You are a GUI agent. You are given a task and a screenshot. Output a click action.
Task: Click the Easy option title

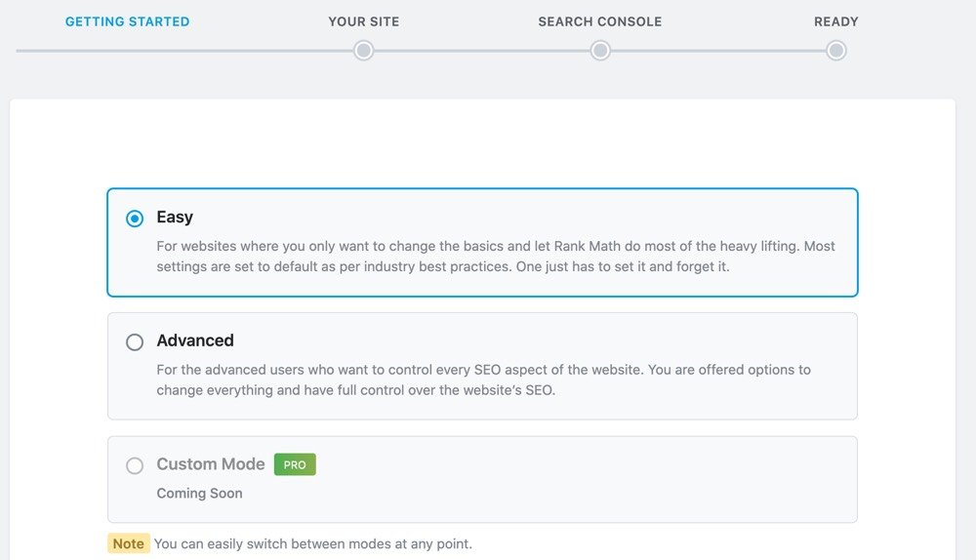175,218
